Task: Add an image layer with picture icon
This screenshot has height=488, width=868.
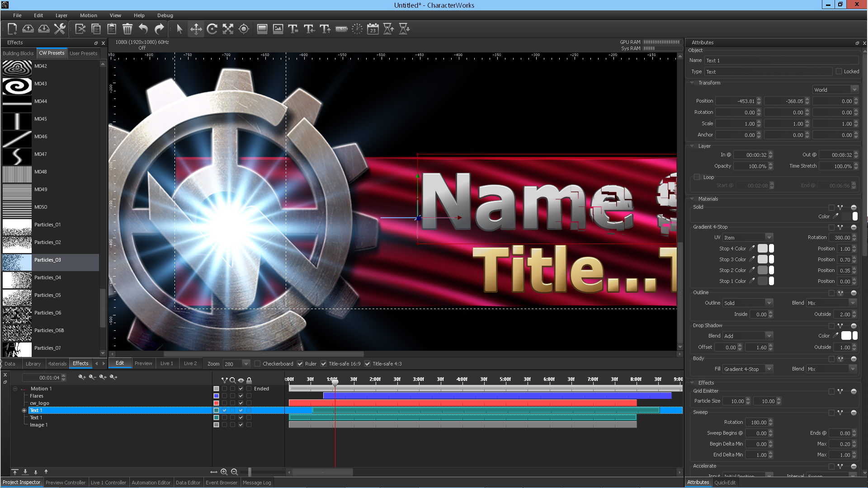Action: [x=278, y=29]
